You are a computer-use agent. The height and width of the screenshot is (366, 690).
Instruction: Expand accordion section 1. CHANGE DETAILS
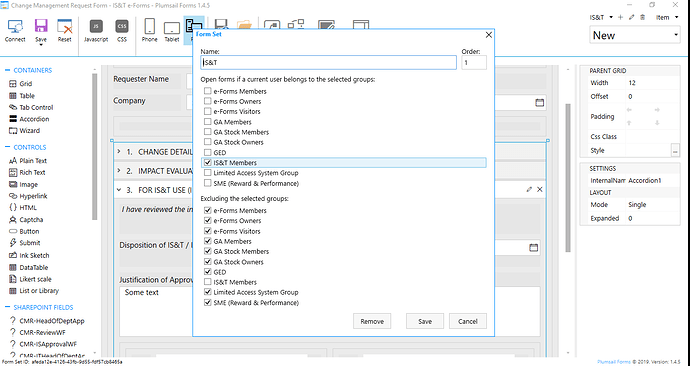[119, 152]
